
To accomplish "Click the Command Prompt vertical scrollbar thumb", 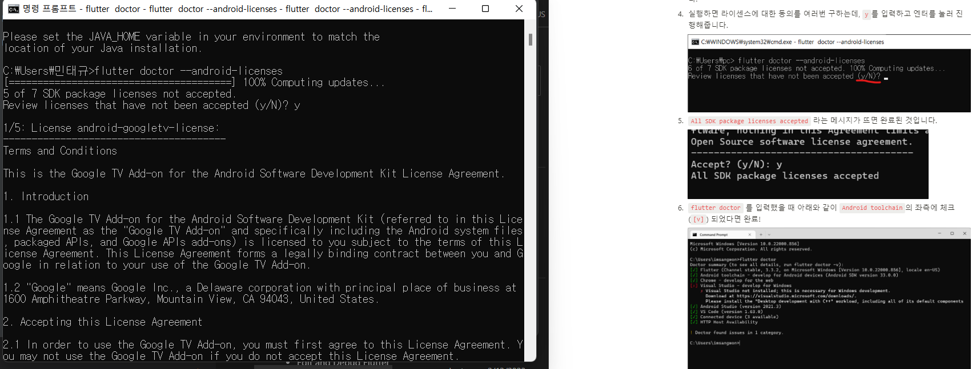I will tap(531, 39).
